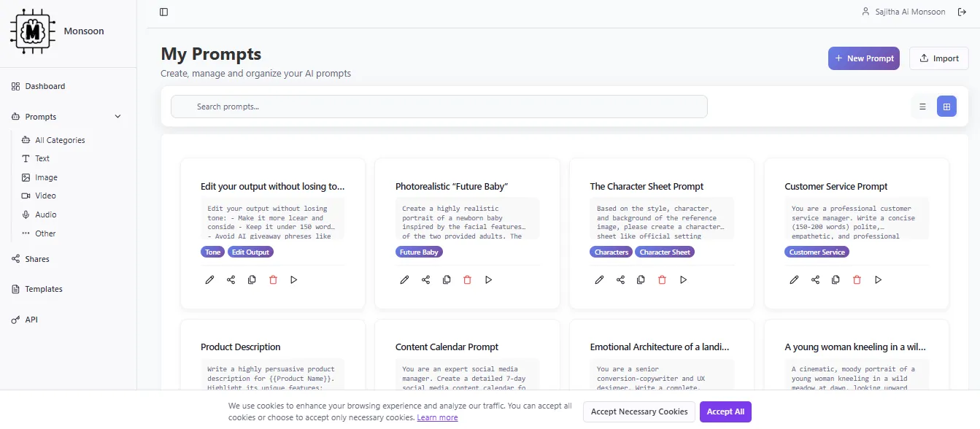Click the logout icon beside Sajitha Ai Monsoon
This screenshot has width=980, height=429.
(962, 12)
